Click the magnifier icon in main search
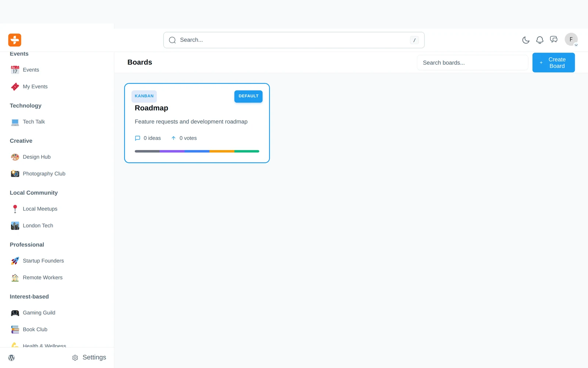 click(172, 40)
